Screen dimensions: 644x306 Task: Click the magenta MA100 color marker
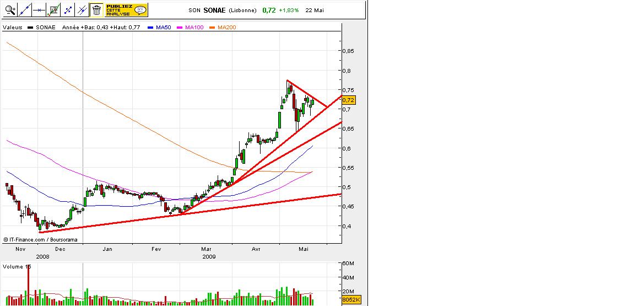(x=180, y=28)
